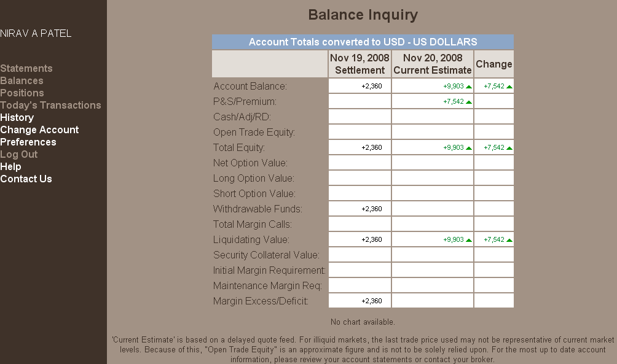Click the Short Option Value label

[x=254, y=193]
